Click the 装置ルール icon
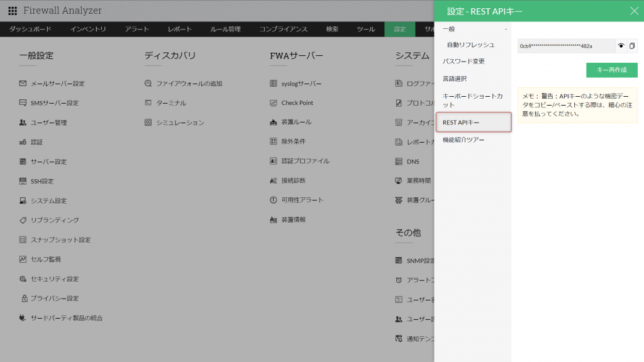 click(274, 122)
